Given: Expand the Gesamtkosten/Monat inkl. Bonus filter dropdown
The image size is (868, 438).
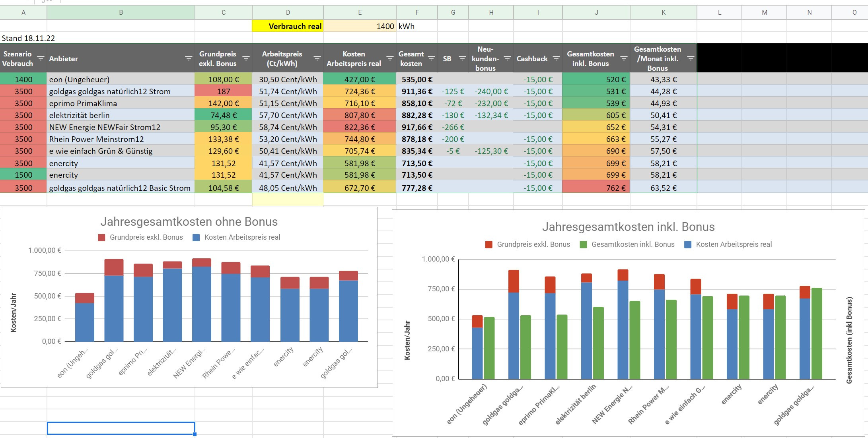Looking at the screenshot, I should point(691,58).
